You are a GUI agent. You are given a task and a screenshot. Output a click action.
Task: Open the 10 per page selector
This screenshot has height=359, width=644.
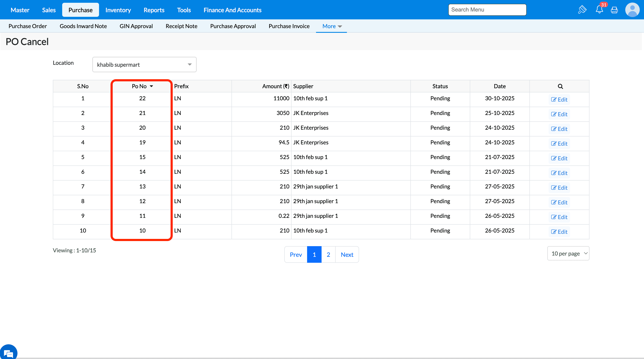click(x=568, y=254)
